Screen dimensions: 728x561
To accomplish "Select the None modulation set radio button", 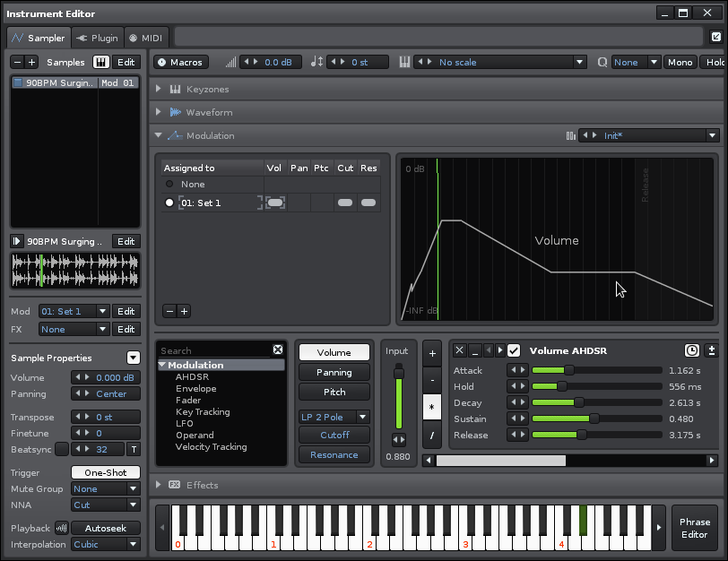I will point(169,184).
